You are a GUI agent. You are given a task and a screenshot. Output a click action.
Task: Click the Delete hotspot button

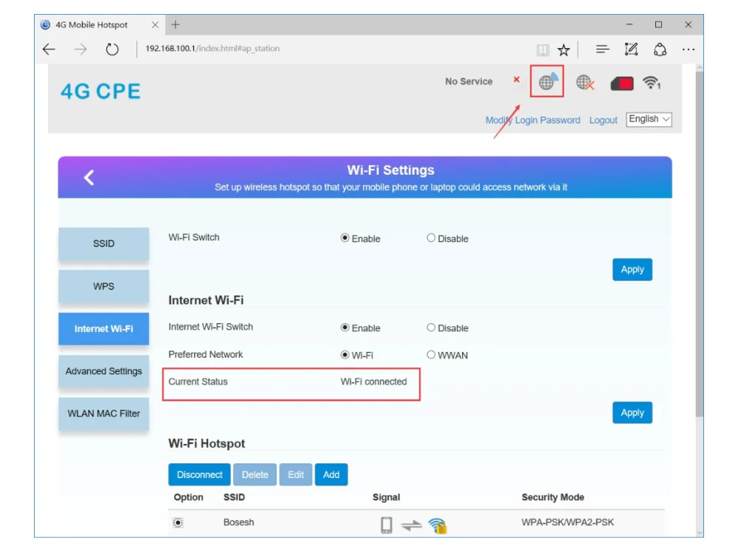coord(255,474)
